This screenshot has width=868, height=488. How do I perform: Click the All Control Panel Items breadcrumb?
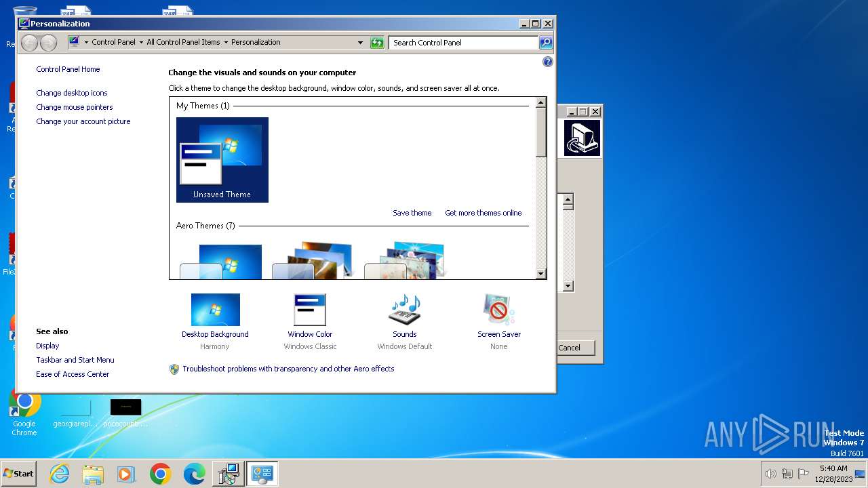point(183,42)
